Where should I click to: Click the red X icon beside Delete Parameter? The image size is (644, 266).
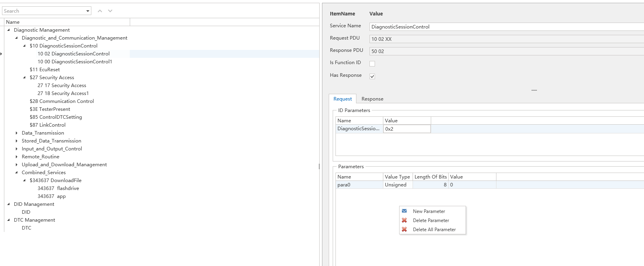404,220
